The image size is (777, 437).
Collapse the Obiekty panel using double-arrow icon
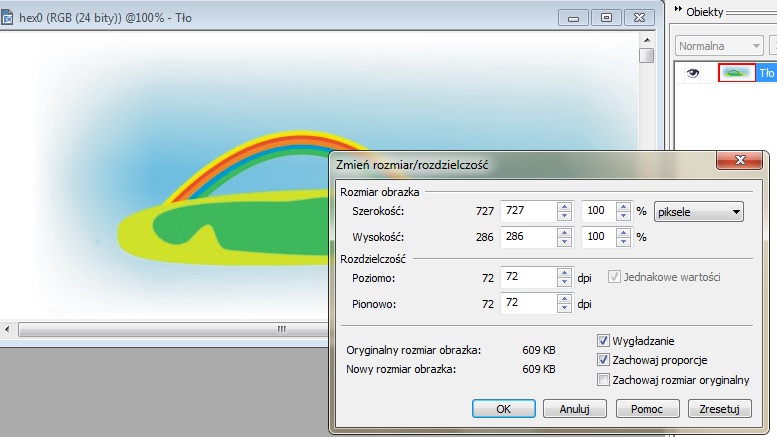point(677,11)
